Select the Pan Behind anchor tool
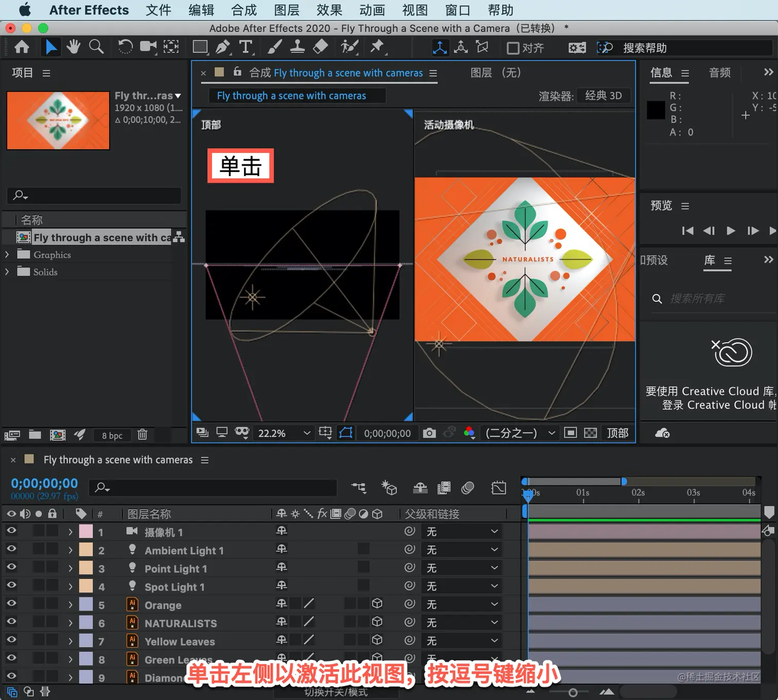778x700 pixels. pos(171,47)
